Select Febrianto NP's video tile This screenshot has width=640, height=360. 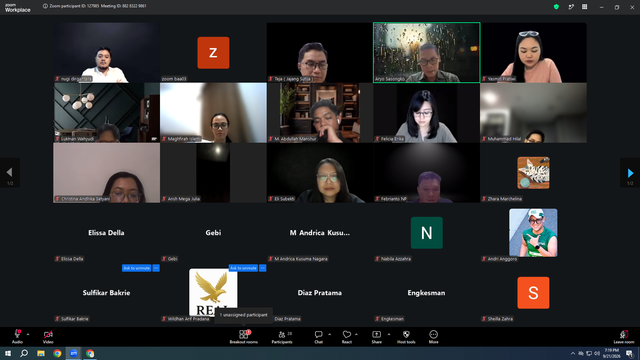pos(427,173)
